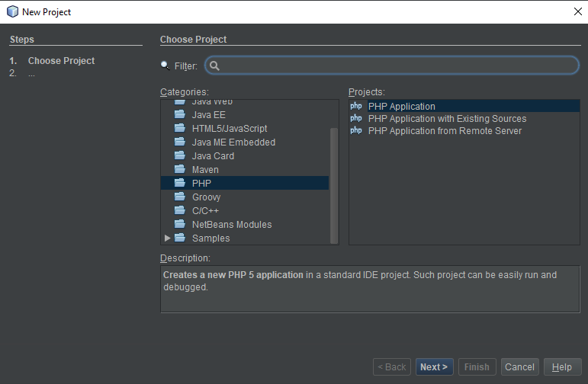
Task: Click the Java EE folder icon
Action: (x=180, y=114)
